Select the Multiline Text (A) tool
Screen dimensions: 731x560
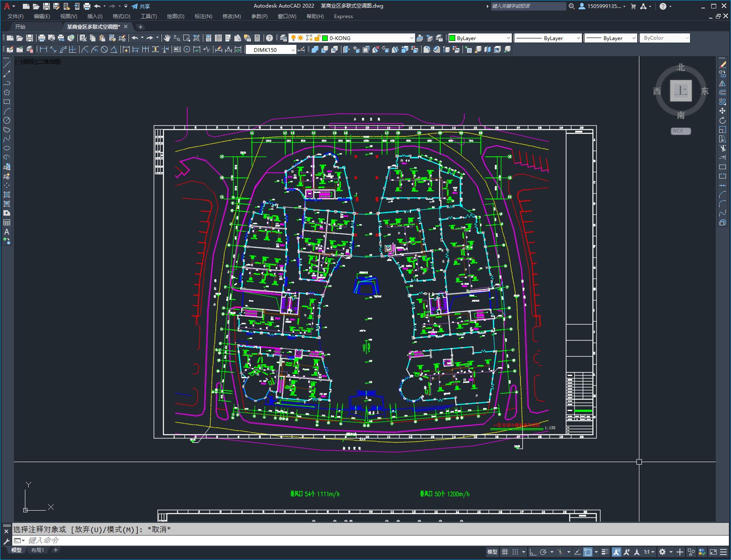tap(7, 232)
